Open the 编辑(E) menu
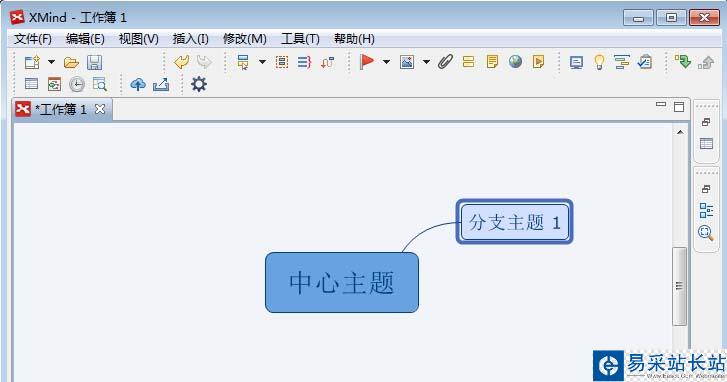Screen dimensions: 727x382 coord(85,39)
